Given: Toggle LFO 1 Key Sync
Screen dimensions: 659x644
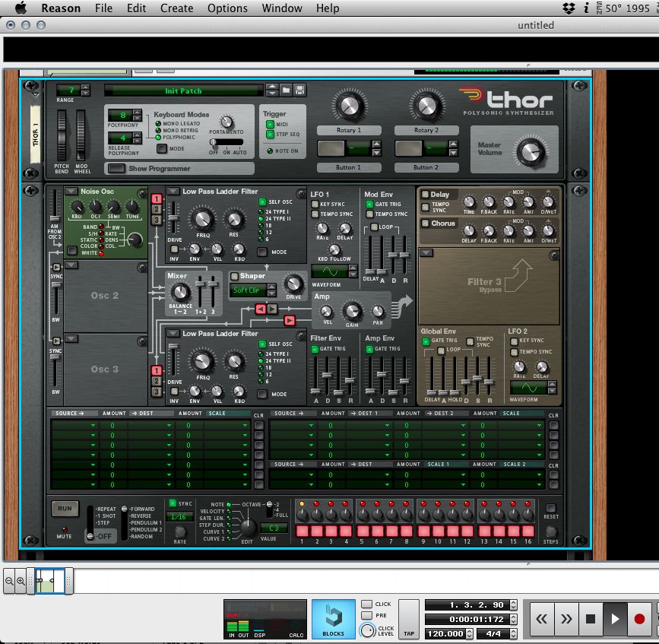Looking at the screenshot, I should [315, 205].
